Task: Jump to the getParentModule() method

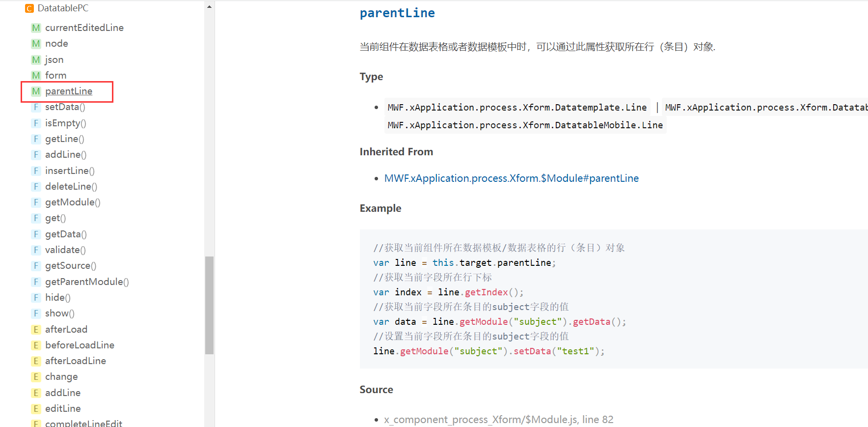Action: click(x=87, y=282)
